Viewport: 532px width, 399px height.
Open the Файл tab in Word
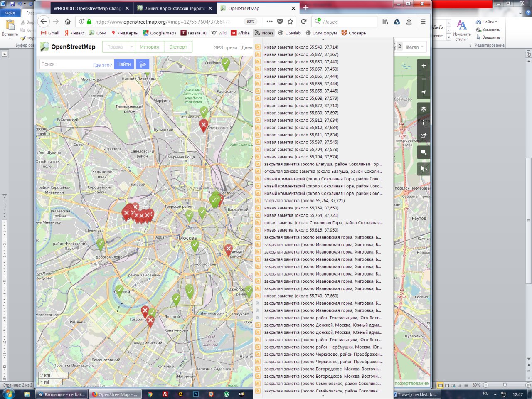(10, 13)
